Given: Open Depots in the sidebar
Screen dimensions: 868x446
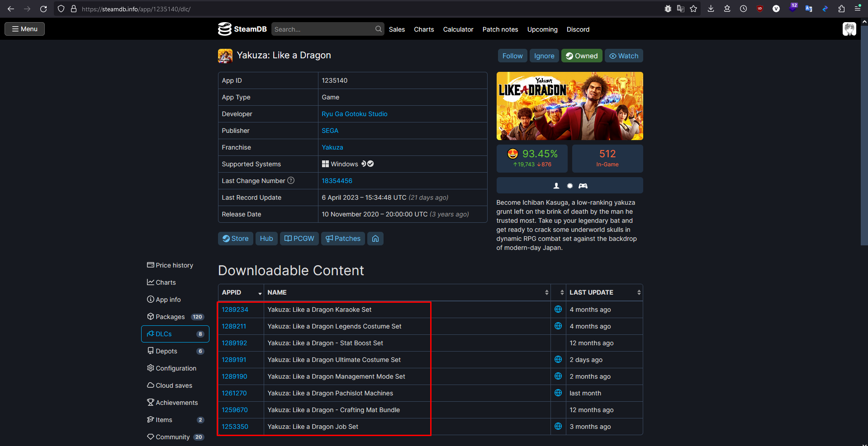Looking at the screenshot, I should (175, 351).
